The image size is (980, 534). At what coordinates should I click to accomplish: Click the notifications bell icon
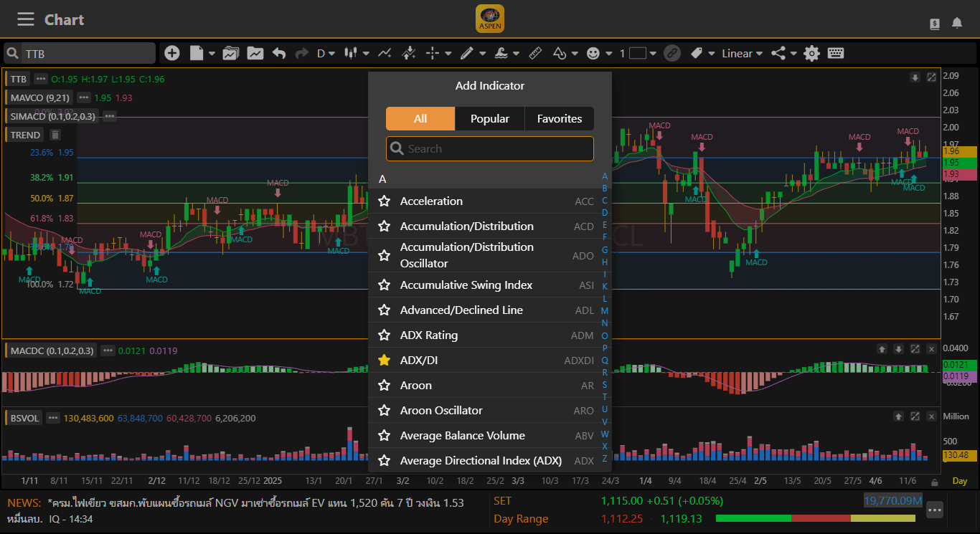coord(956,23)
